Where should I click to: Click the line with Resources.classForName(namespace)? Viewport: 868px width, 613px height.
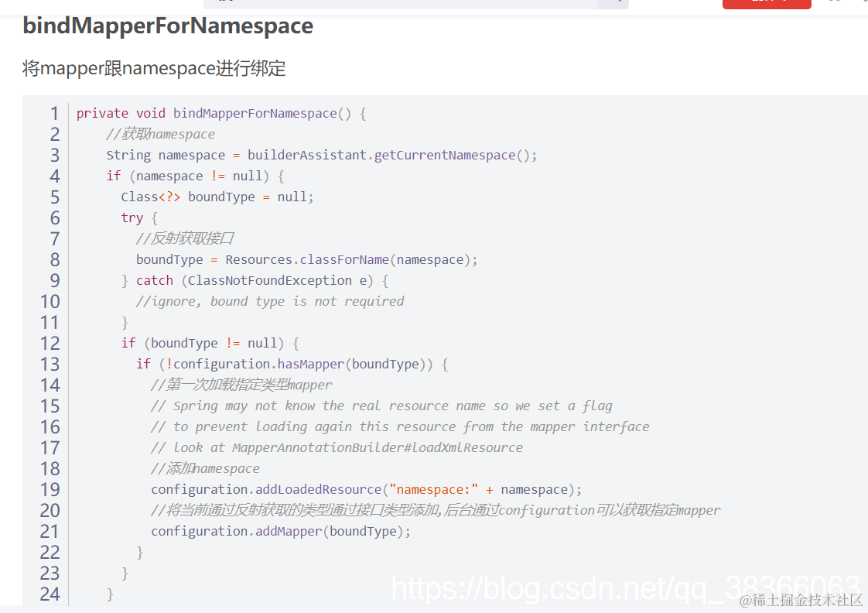click(306, 260)
